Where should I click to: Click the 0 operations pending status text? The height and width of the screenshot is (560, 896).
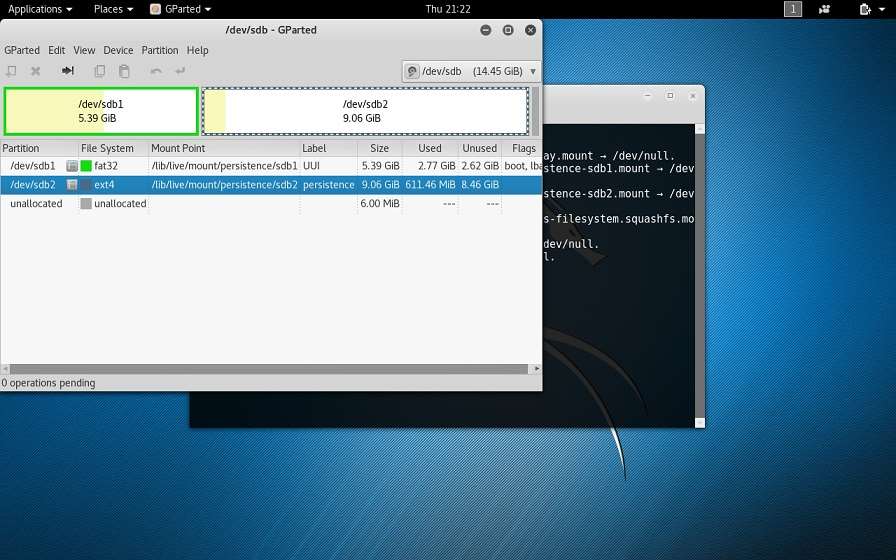[x=49, y=383]
